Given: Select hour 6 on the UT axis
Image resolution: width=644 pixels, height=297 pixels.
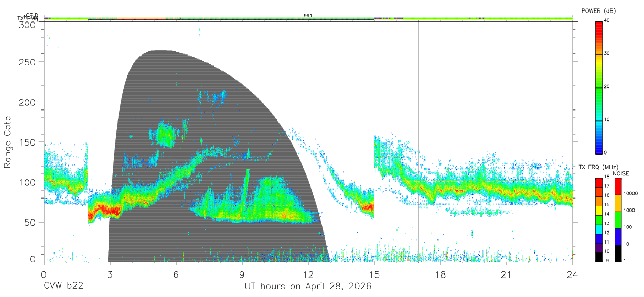Looking at the screenshot, I should (176, 274).
